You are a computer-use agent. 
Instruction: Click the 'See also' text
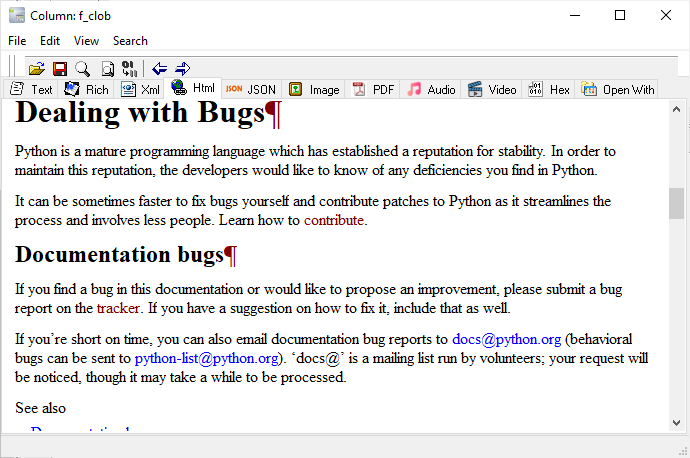(x=40, y=408)
